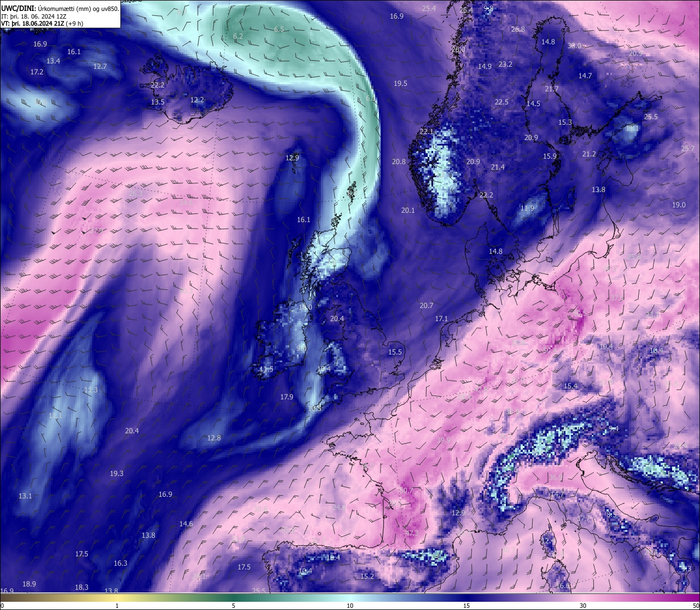The height and width of the screenshot is (610, 700).
Task: Click the 15.9 value label
Action: (550, 156)
